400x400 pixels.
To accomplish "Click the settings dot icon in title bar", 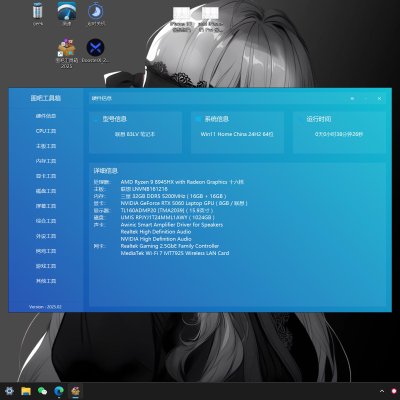I will click(x=352, y=99).
